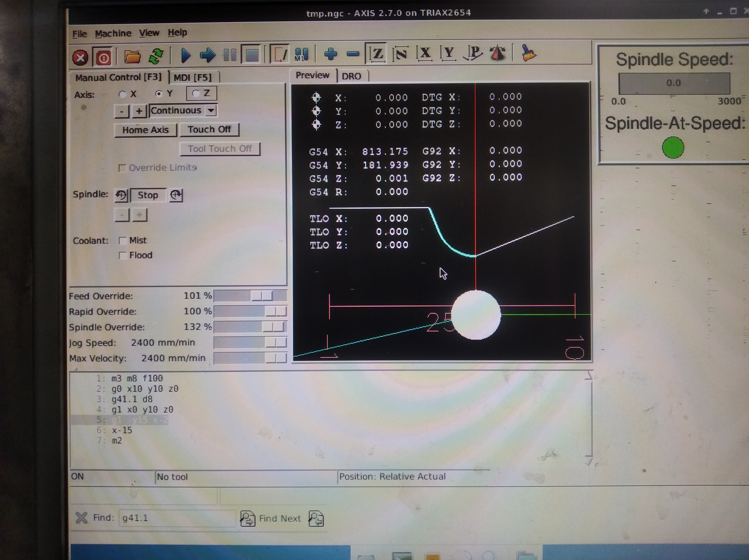749x560 pixels.
Task: Click the red Emergency Stop toolbar icon
Action: tap(80, 58)
